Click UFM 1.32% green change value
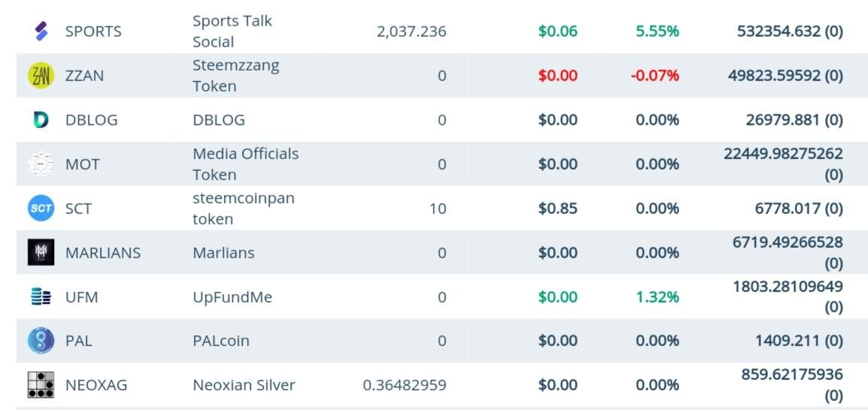Image resolution: width=868 pixels, height=410 pixels. click(657, 297)
